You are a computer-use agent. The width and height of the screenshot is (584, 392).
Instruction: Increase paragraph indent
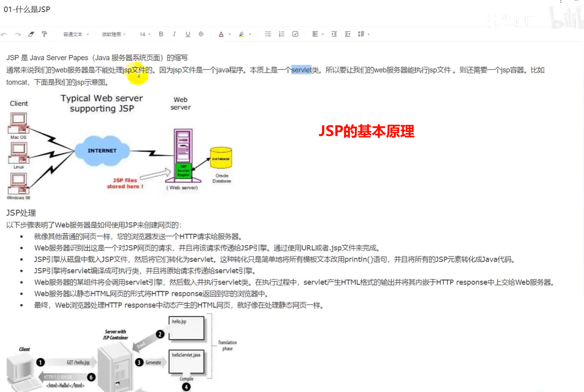click(x=334, y=34)
